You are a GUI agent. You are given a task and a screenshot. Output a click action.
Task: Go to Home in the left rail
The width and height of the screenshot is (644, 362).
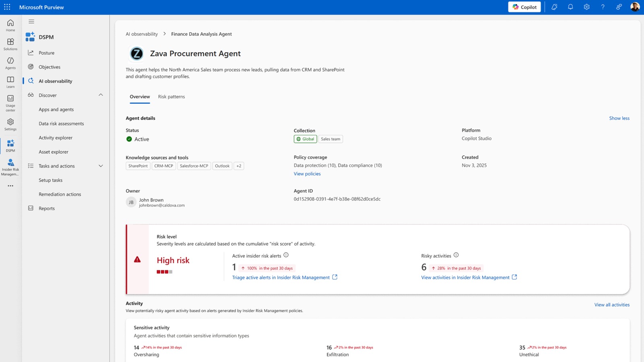click(10, 25)
